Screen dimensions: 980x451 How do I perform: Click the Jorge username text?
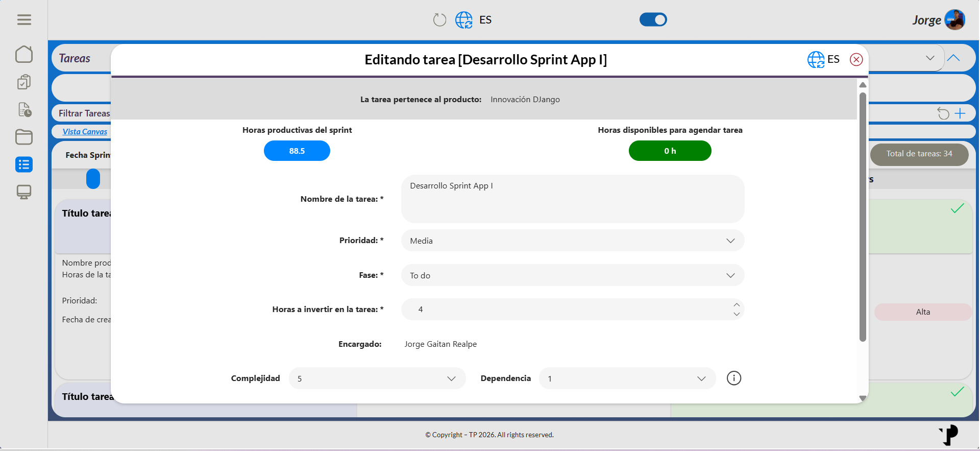click(x=926, y=20)
